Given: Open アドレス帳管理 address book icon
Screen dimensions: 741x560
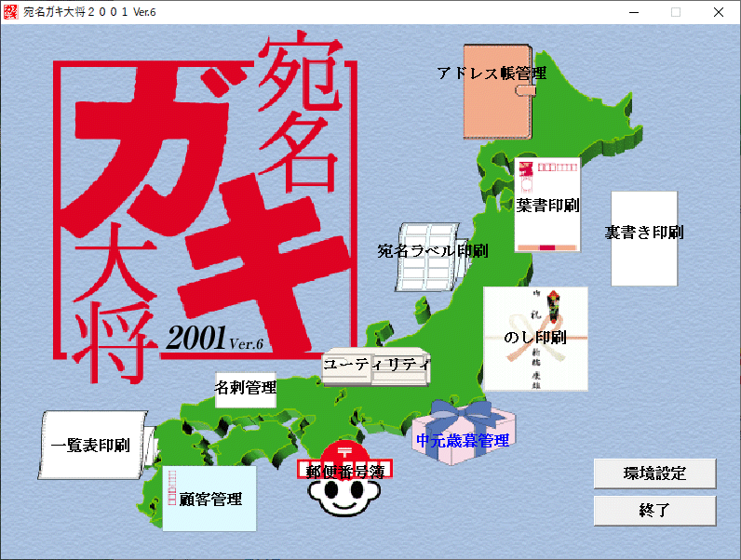Looking at the screenshot, I should coord(499,91).
